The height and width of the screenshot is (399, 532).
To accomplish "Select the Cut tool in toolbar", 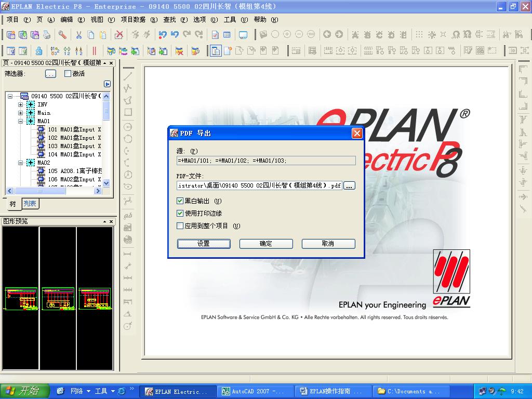I will 78,35.
